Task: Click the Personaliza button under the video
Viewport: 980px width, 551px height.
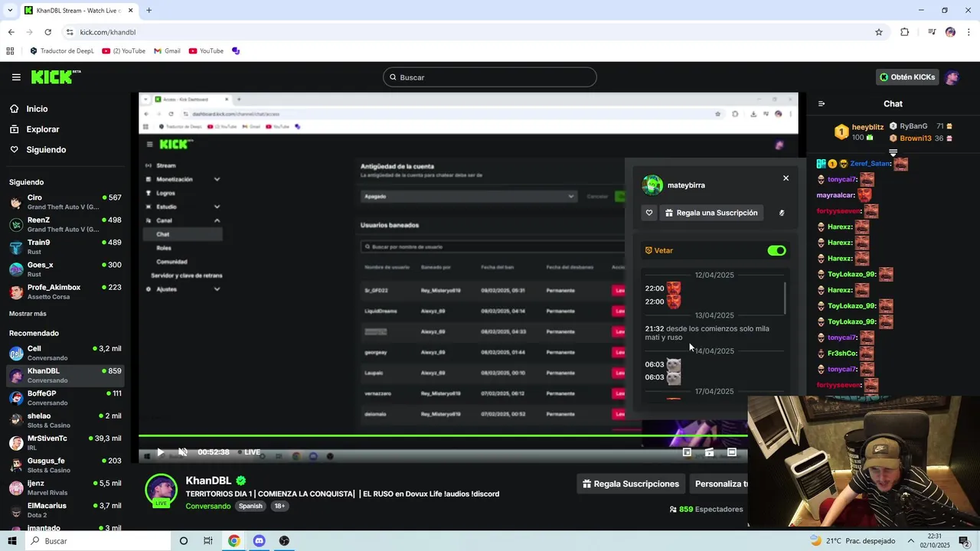Action: (720, 484)
